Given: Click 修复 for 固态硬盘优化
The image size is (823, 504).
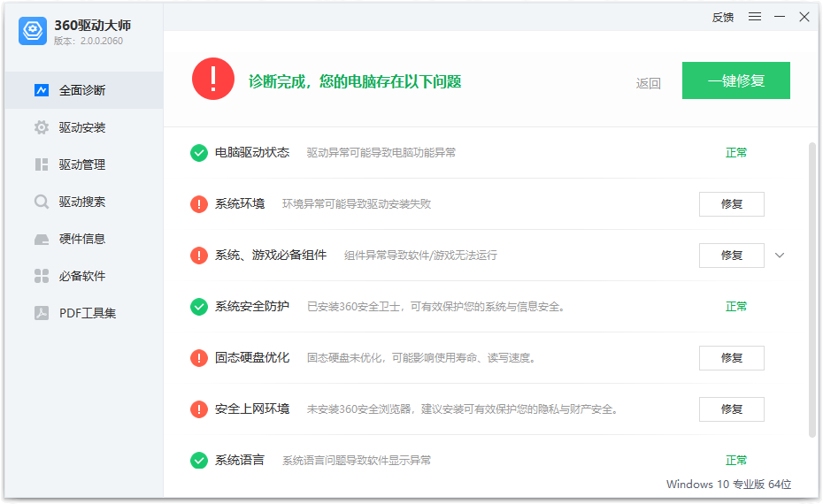Looking at the screenshot, I should tap(731, 358).
